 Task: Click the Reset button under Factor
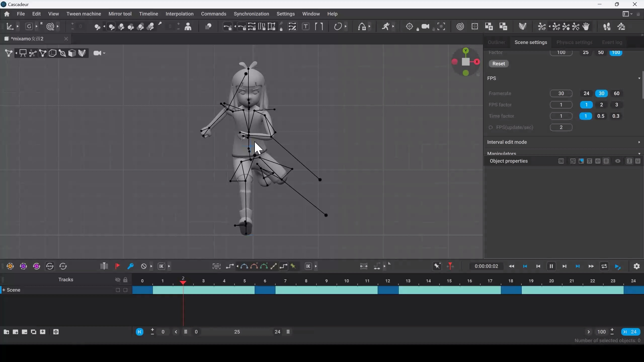(498, 64)
